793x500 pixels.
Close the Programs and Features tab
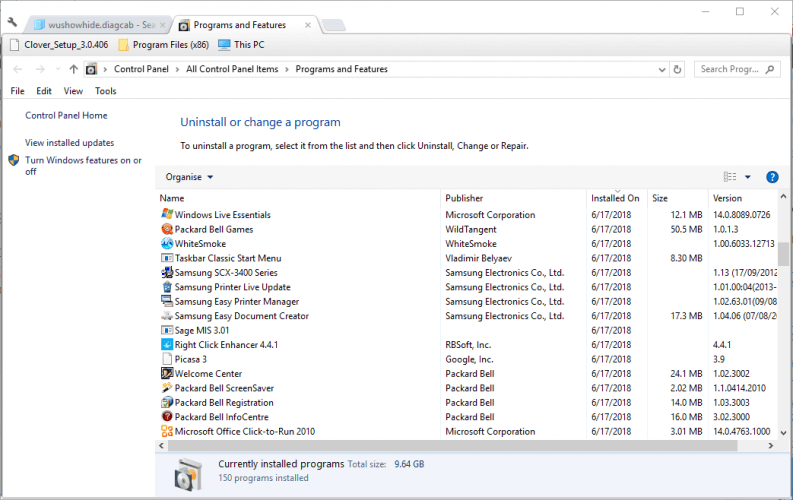(x=307, y=25)
